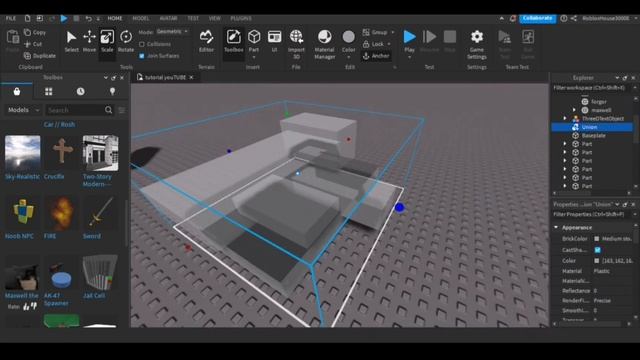
Task: Choose the Select tool
Action: (71, 41)
